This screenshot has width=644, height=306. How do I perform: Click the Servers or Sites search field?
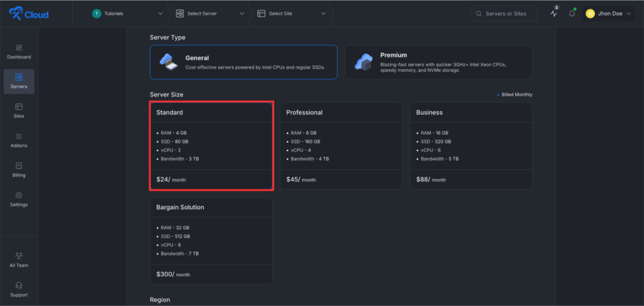(x=506, y=13)
